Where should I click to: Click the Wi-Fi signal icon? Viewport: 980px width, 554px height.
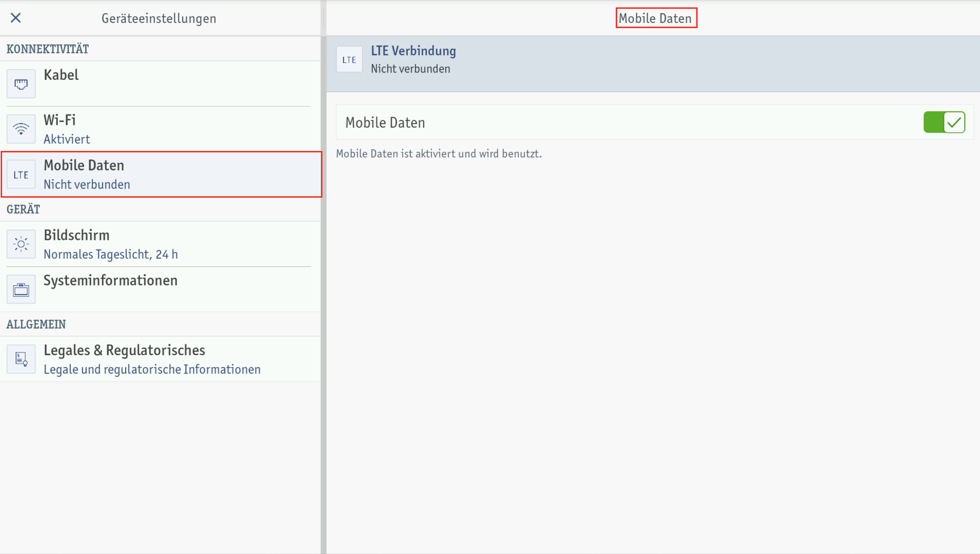coord(21,129)
